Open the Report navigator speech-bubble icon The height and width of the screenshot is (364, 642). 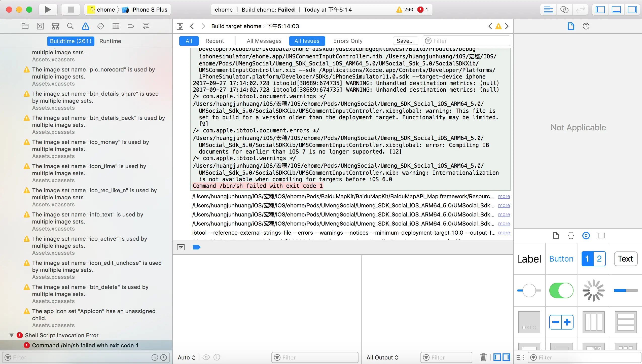click(146, 26)
